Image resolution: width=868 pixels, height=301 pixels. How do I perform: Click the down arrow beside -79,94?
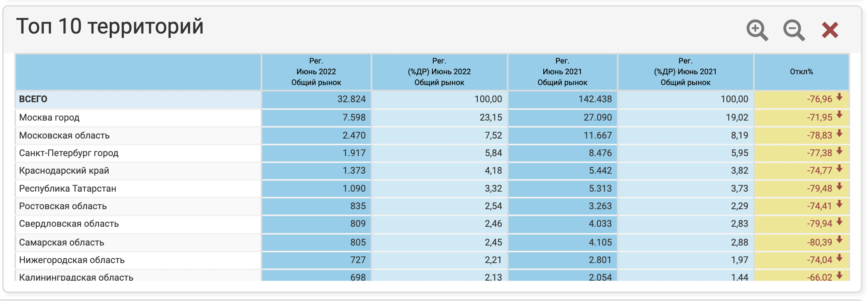click(839, 222)
